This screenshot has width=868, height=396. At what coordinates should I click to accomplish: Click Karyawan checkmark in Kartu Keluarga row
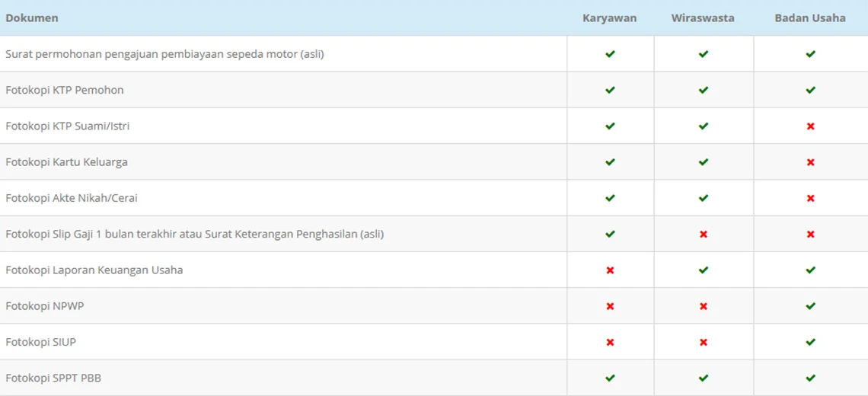(x=610, y=162)
